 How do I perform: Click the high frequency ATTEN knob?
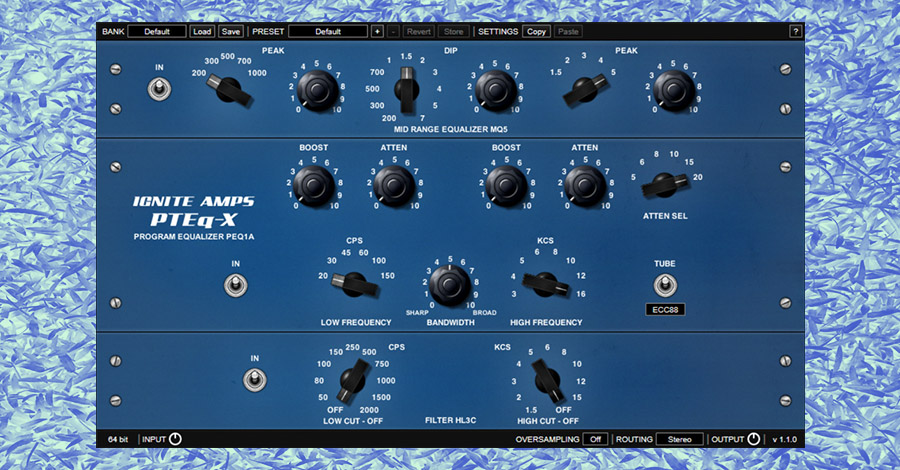tap(585, 187)
